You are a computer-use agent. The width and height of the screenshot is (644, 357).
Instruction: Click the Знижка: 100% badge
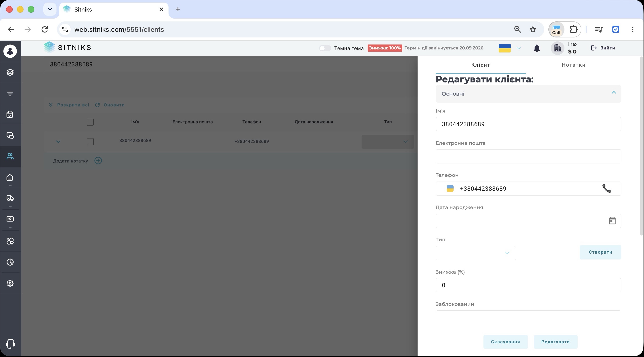point(385,48)
